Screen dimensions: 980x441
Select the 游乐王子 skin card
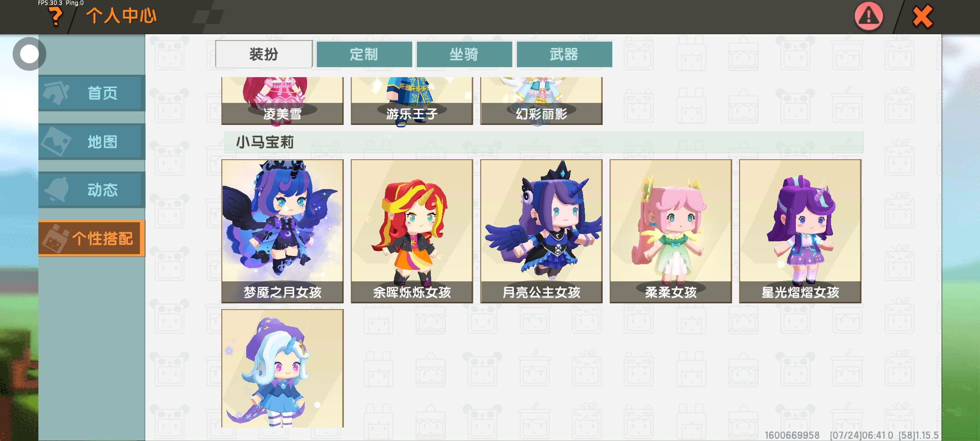[412, 101]
